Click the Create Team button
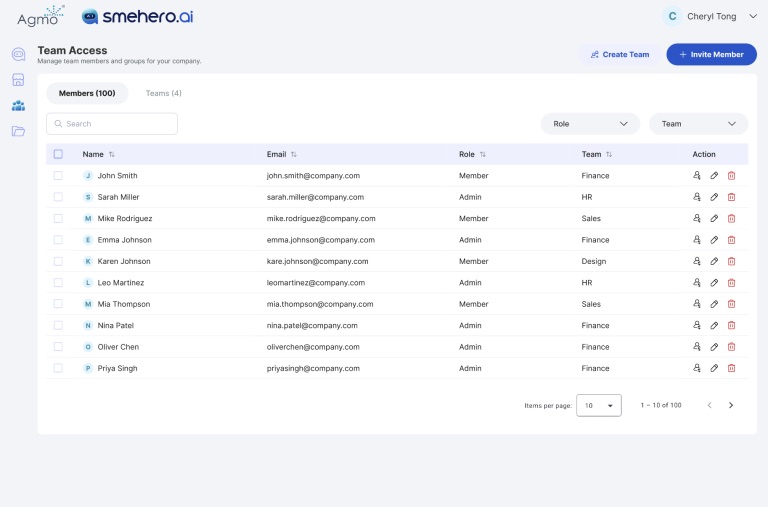The width and height of the screenshot is (768, 507). 620,54
